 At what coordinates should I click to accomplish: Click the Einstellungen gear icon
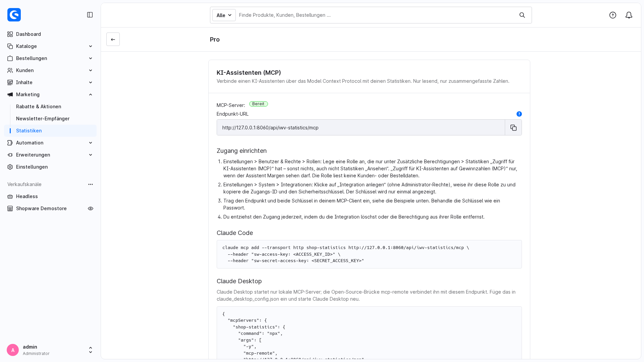point(10,167)
